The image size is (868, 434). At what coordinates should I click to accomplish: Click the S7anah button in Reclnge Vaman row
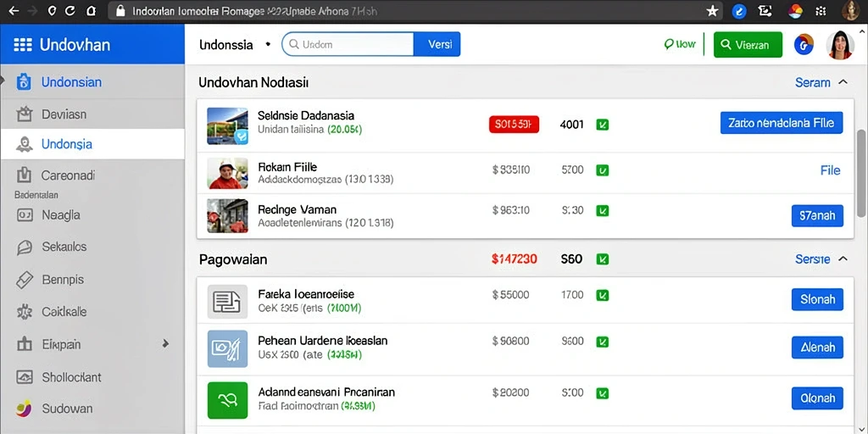[x=818, y=215]
